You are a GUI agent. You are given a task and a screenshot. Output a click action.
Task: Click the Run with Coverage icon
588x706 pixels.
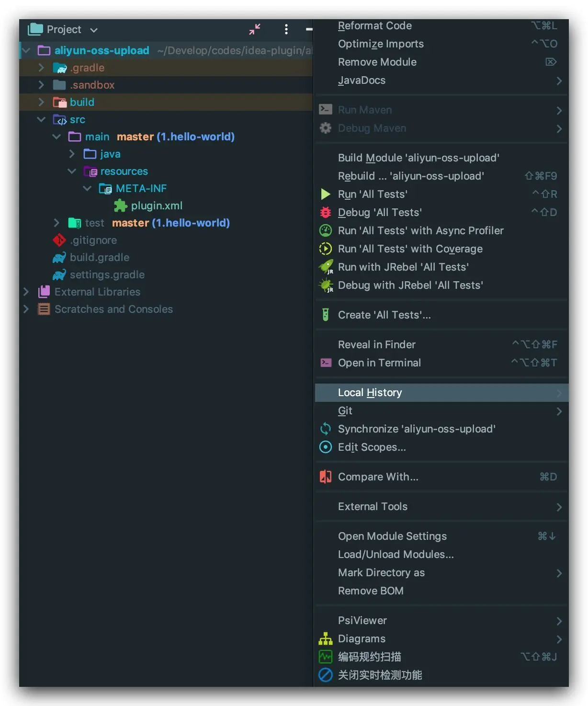[326, 249]
